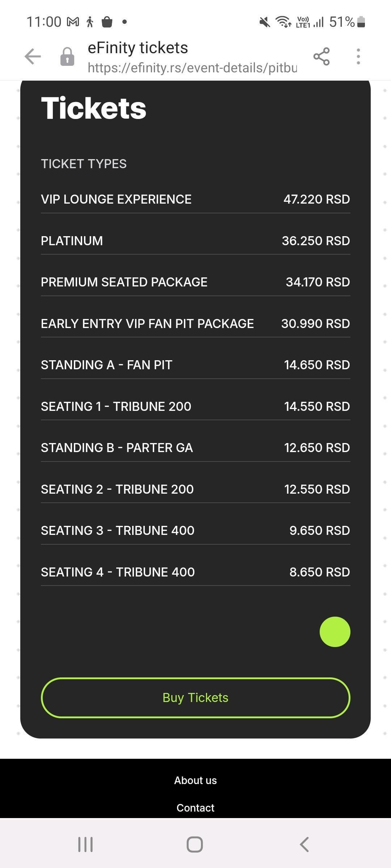
Task: Pick Seating 1 - Tribune 200 row
Action: (x=195, y=407)
